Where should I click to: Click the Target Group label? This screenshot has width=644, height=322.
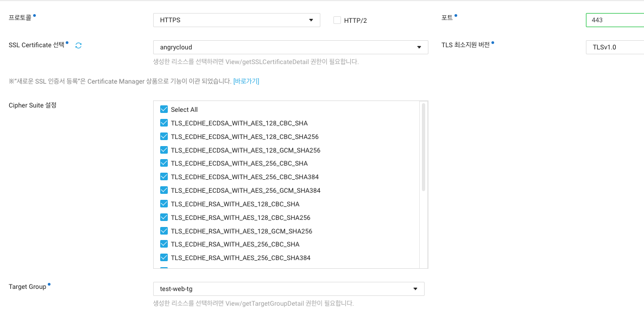pyautogui.click(x=28, y=287)
